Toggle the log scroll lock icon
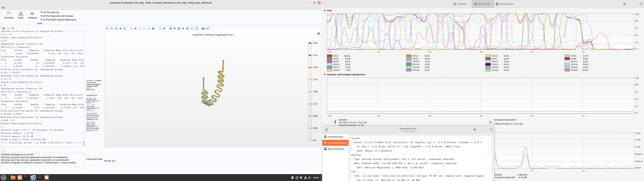This screenshot has height=181, width=644. [4, 28]
